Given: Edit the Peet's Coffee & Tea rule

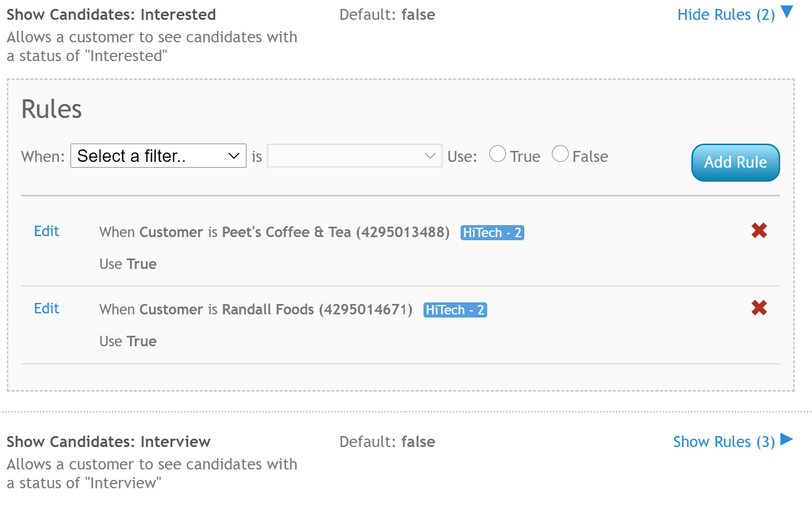Looking at the screenshot, I should tap(46, 231).
